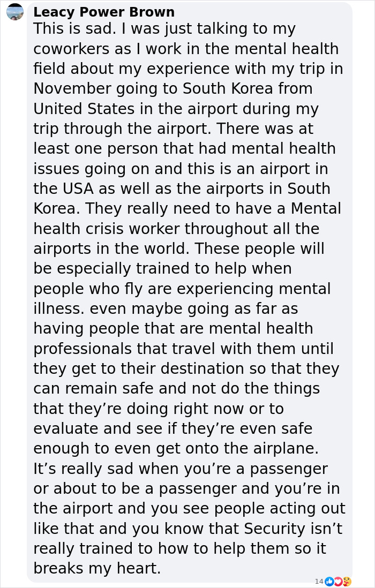Viewport: 375px width, 588px height.
Task: Click the closing words 'breaks my heart.'
Action: pos(97,569)
